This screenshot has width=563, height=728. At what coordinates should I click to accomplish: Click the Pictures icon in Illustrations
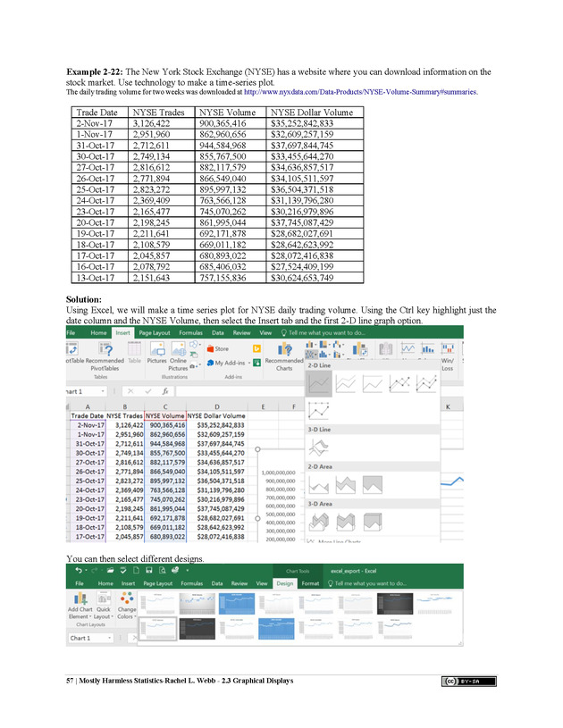tap(157, 348)
